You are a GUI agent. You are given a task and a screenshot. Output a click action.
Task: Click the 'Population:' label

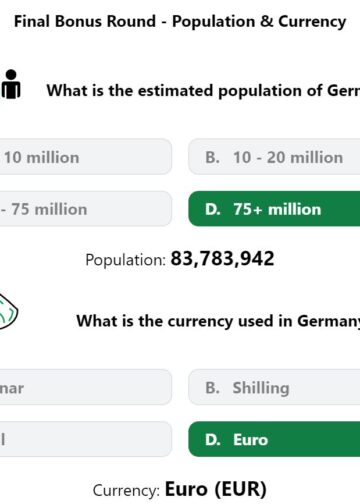125,260
